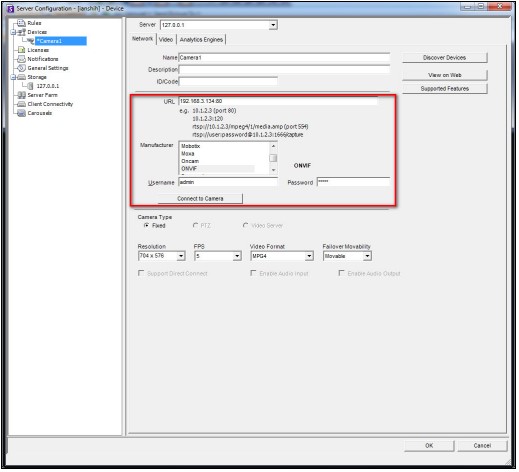This screenshot has height=472, width=519.
Task: Switch to the Network tab
Action: point(142,39)
